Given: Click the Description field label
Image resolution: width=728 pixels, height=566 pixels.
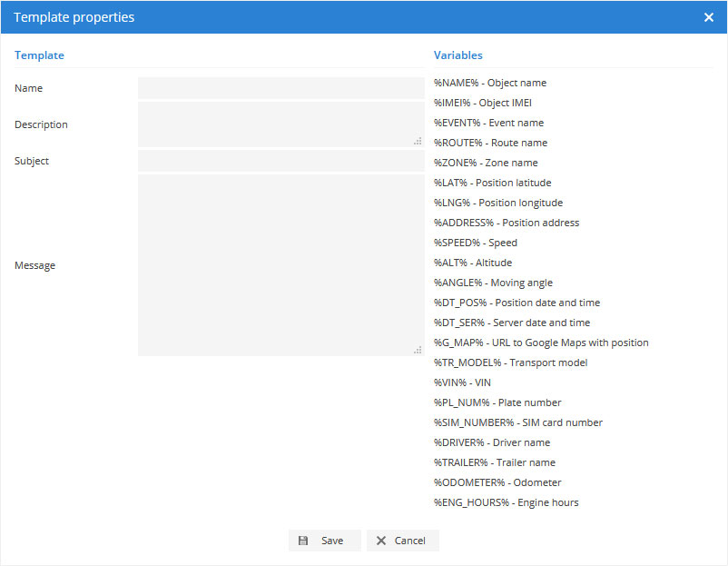Looking at the screenshot, I should (41, 124).
